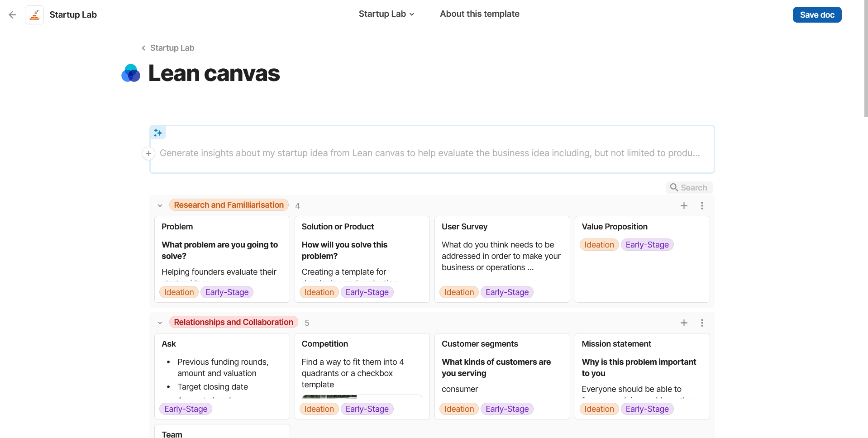The image size is (868, 438).
Task: Click the Lean canvas page icon
Action: tap(131, 73)
